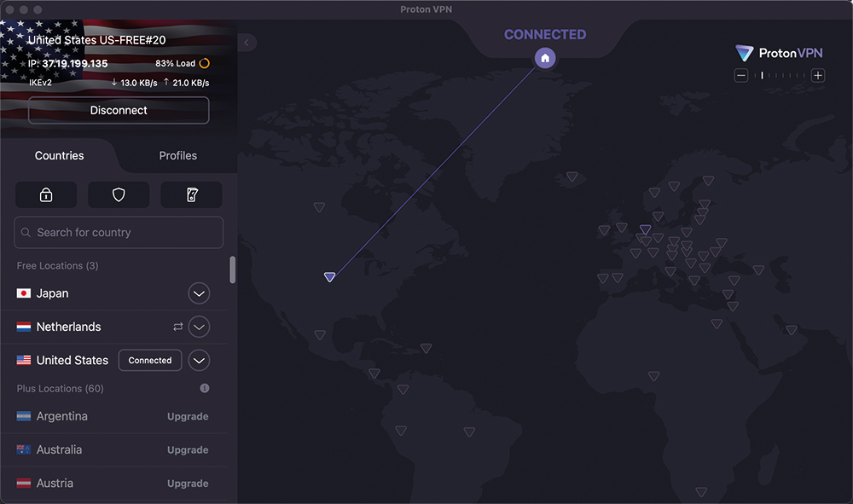The height and width of the screenshot is (504, 853).
Task: Click the IKEv2 protocol label
Action: click(x=40, y=83)
